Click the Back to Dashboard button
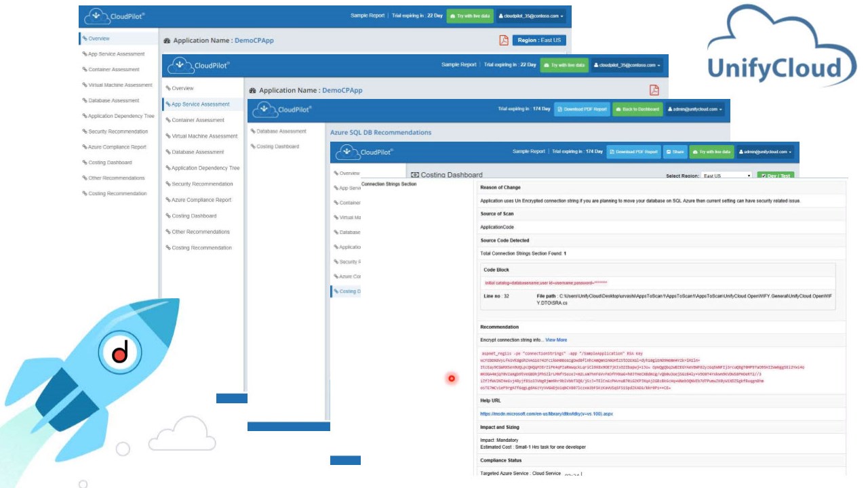The height and width of the screenshot is (488, 868). click(637, 109)
